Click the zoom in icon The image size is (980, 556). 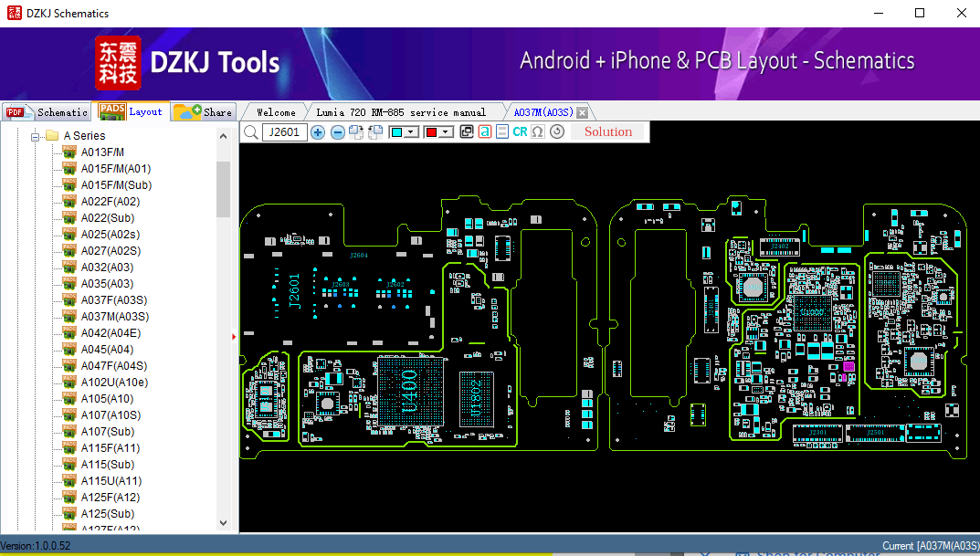coord(318,131)
